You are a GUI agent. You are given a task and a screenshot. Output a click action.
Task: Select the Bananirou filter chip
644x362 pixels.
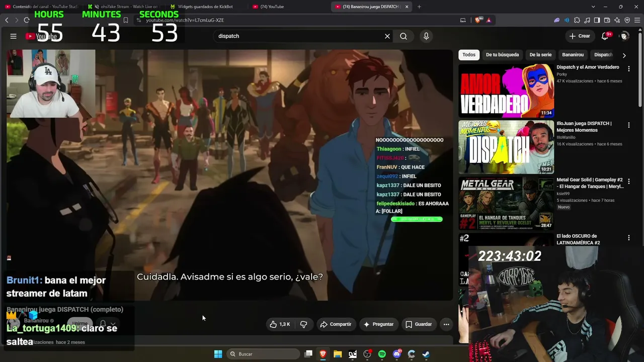coord(573,55)
